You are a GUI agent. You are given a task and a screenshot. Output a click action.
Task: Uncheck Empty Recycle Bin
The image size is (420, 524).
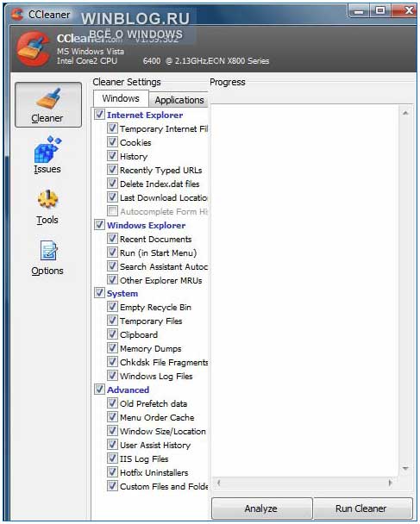112,307
